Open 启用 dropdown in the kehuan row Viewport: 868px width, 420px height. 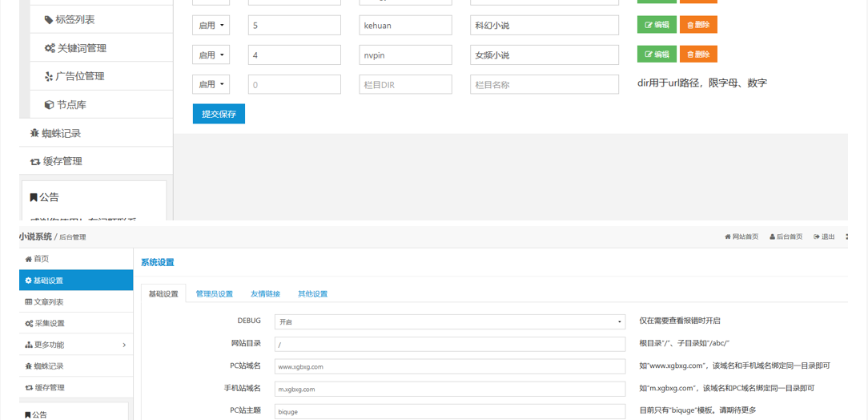point(211,26)
